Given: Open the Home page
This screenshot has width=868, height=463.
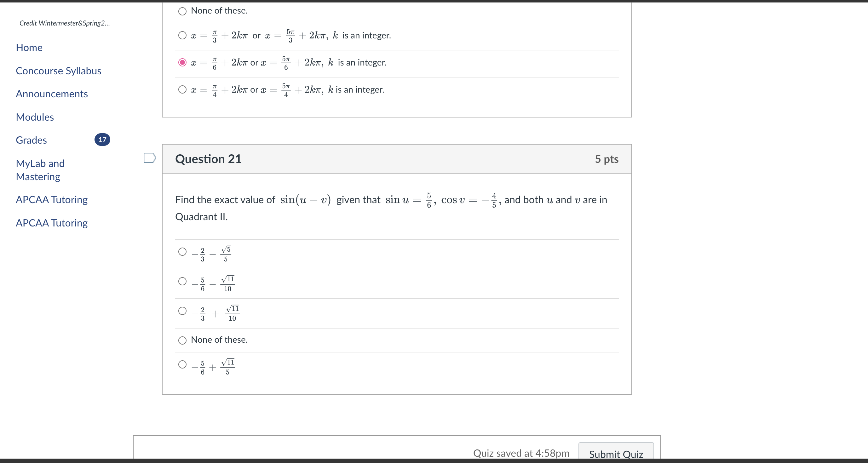Looking at the screenshot, I should (29, 47).
